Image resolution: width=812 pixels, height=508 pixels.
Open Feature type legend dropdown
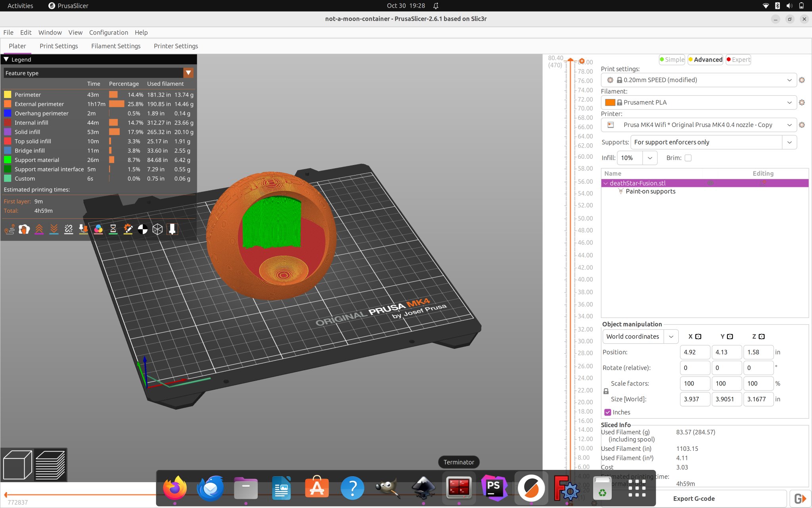188,73
